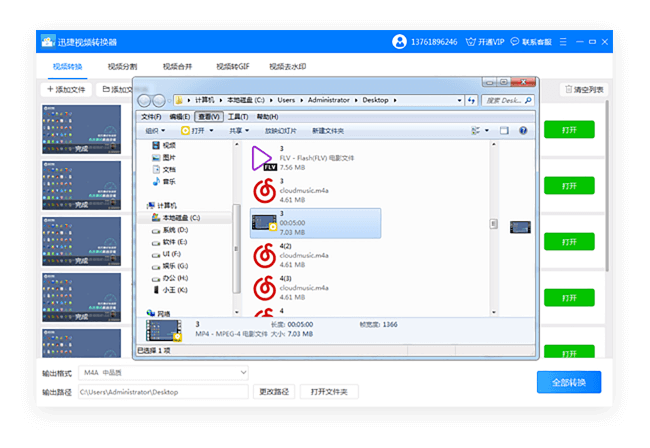Switch to the video to GIF tab
This screenshot has width=650, height=448.
click(233, 66)
